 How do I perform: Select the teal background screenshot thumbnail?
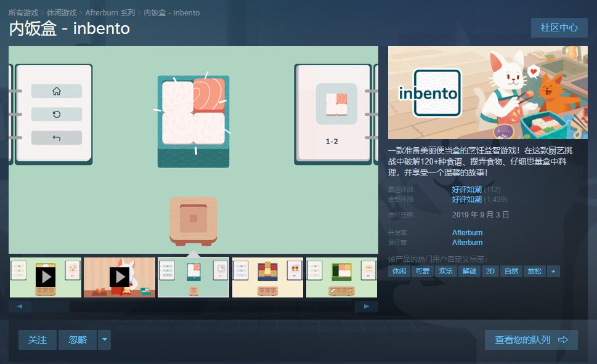tap(193, 277)
